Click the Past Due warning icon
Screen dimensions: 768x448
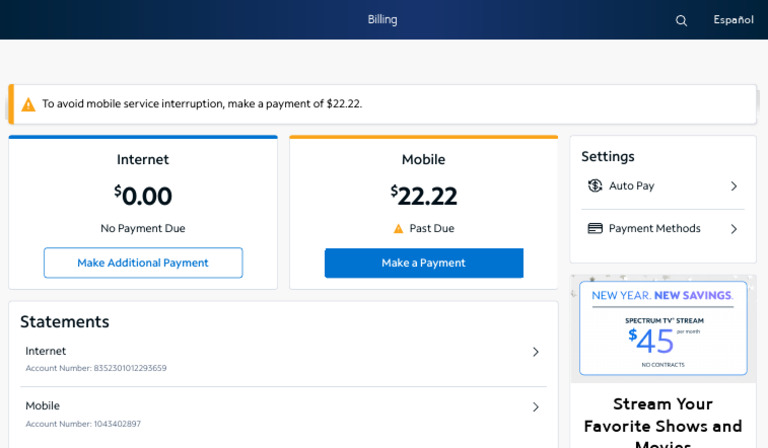pyautogui.click(x=399, y=229)
